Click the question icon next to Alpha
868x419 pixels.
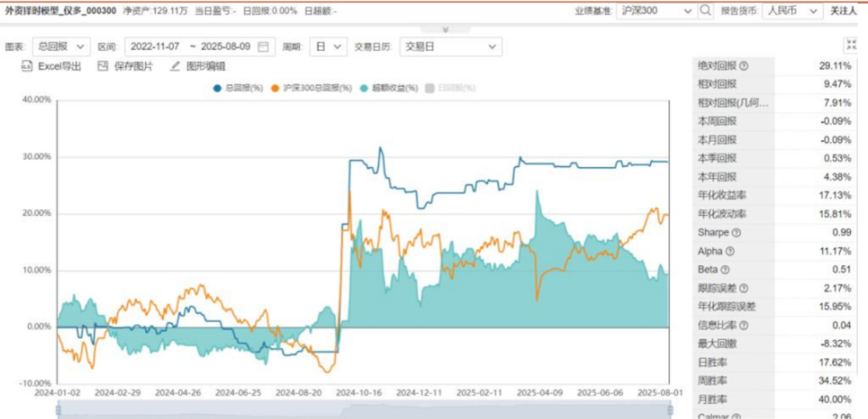tap(730, 251)
